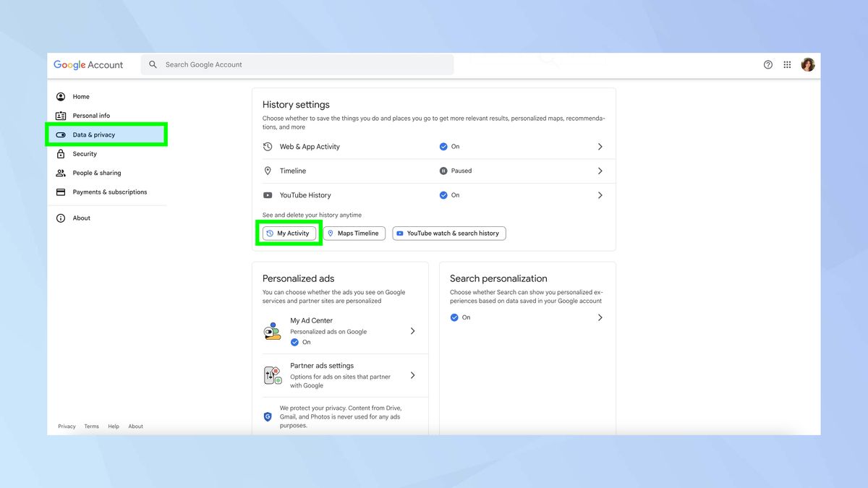Screen dimensions: 868x488
Task: Open your account profile avatar
Action: click(x=808, y=64)
